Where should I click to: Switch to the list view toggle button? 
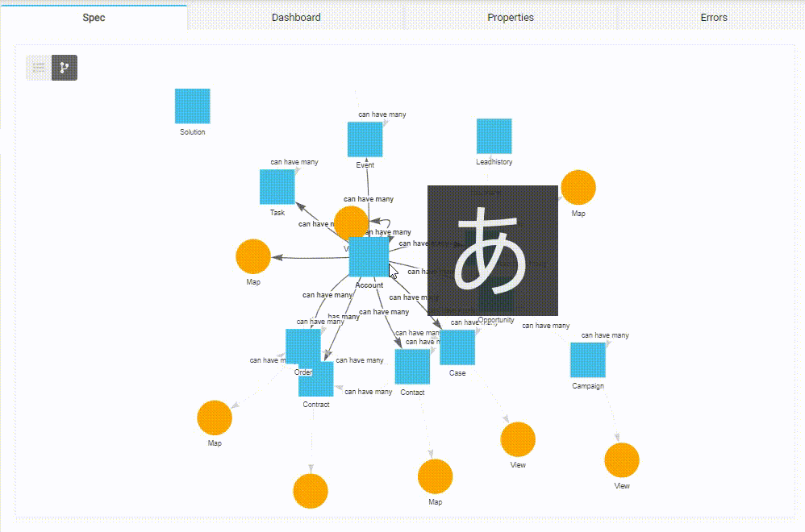click(x=39, y=68)
